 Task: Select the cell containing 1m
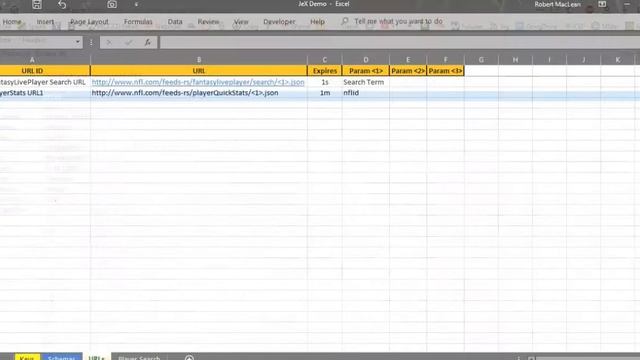coord(324,93)
